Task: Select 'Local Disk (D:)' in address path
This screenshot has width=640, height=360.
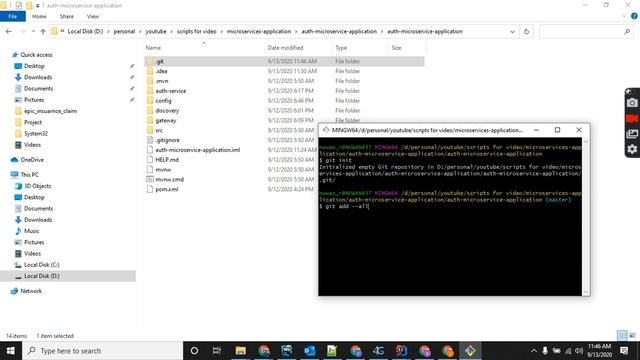Action: coord(85,31)
